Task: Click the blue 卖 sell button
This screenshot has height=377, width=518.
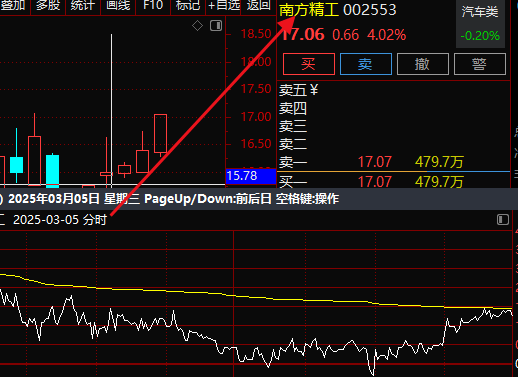Action: pos(366,64)
